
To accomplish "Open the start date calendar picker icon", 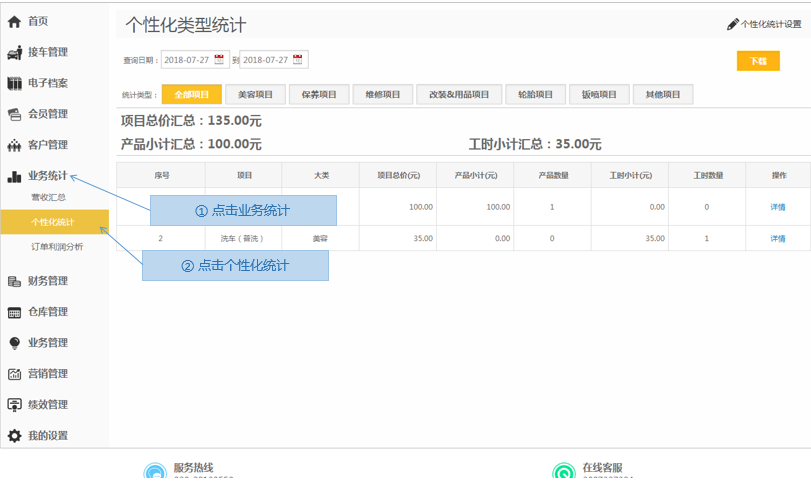I will click(219, 60).
